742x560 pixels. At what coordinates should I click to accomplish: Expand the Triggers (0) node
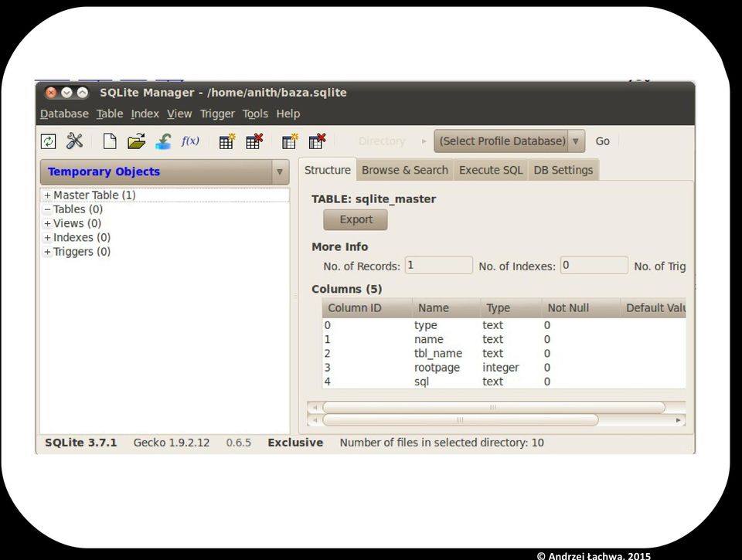(x=47, y=252)
